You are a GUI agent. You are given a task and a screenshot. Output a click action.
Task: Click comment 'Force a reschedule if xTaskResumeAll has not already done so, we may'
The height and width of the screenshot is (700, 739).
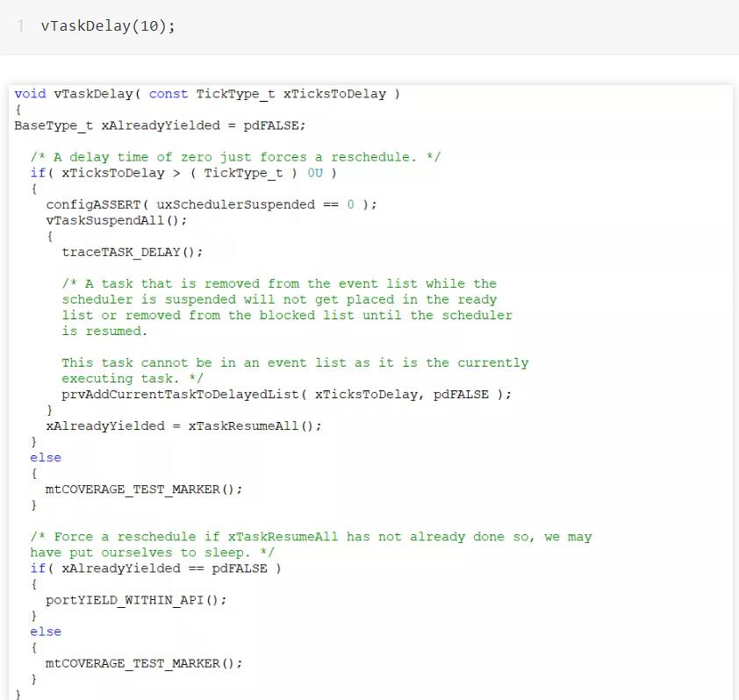pyautogui.click(x=311, y=537)
